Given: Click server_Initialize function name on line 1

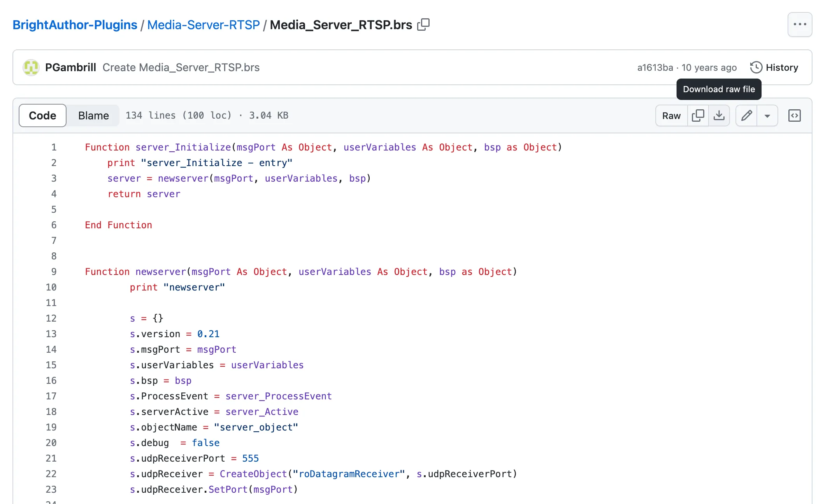Looking at the screenshot, I should [x=183, y=147].
